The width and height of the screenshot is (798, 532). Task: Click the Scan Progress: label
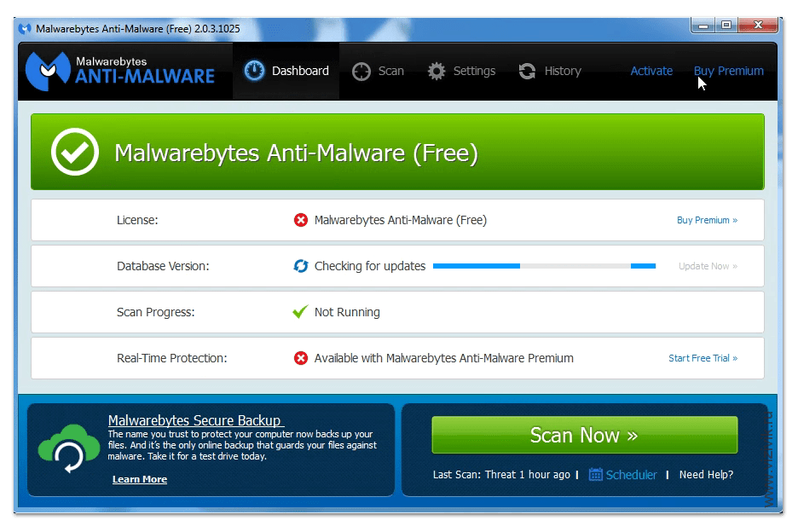click(x=156, y=312)
